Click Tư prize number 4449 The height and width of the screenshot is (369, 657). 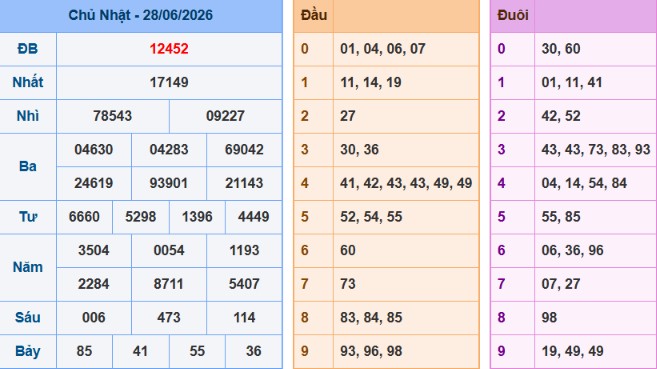tap(253, 217)
